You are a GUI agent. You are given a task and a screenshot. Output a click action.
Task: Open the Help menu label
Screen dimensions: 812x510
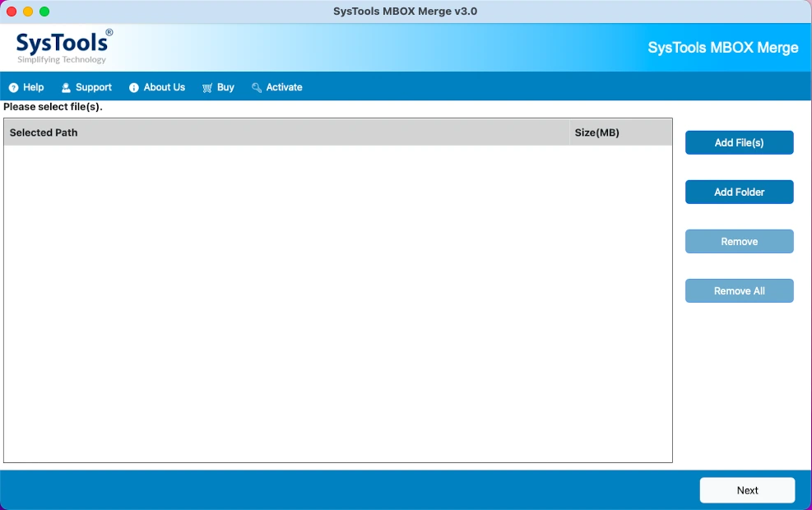click(x=33, y=87)
